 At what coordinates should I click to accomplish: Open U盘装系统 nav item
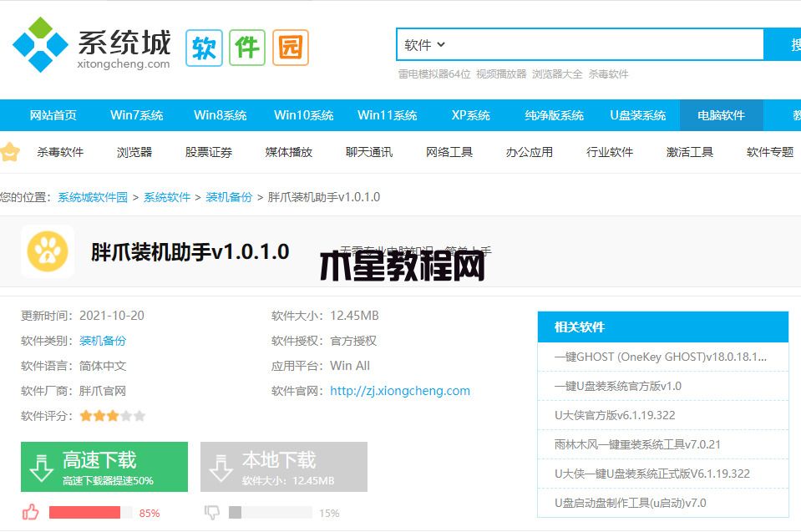(637, 115)
